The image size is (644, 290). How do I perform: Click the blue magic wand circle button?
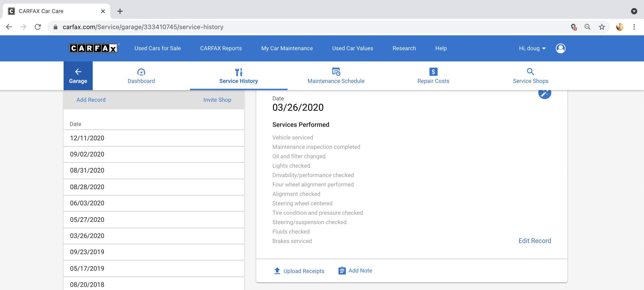point(545,93)
